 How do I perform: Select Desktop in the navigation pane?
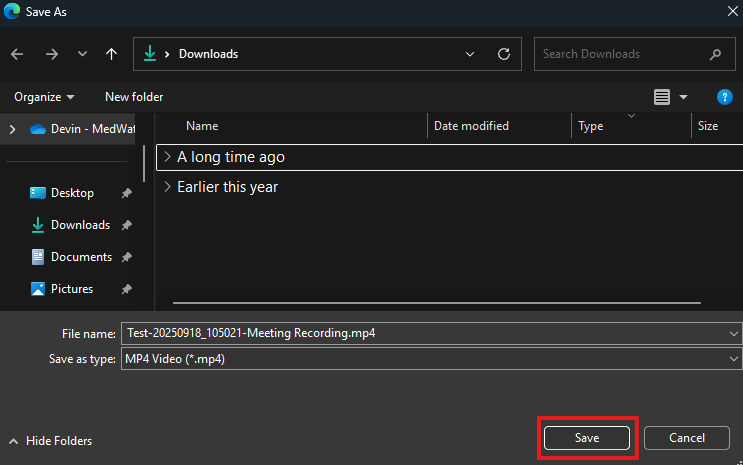[72, 193]
